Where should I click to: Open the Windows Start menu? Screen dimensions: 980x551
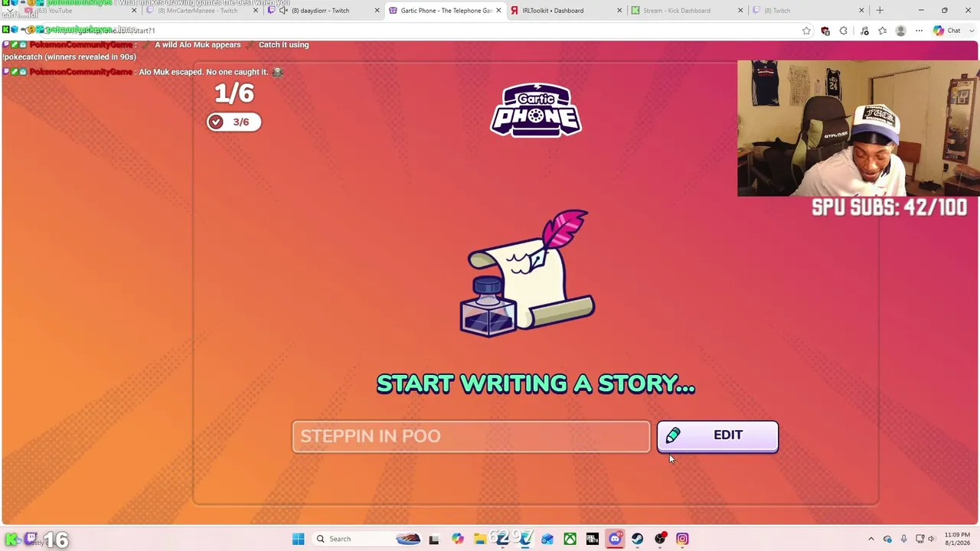pyautogui.click(x=299, y=539)
